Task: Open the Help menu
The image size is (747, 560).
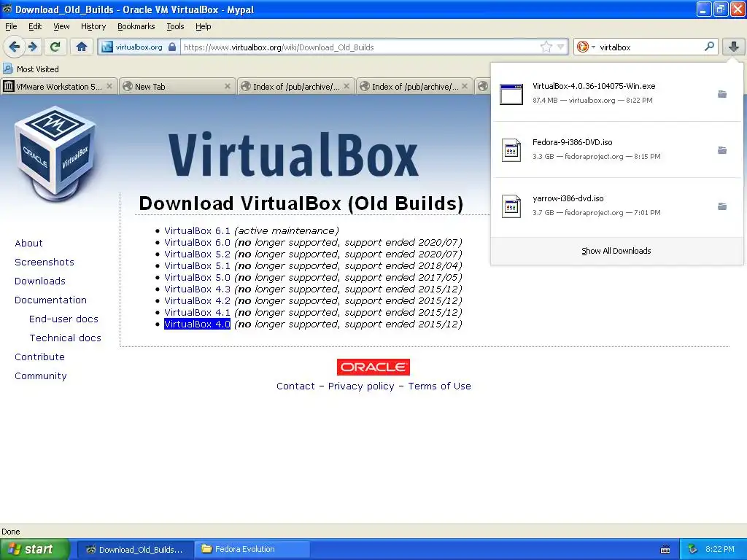Action: click(203, 26)
